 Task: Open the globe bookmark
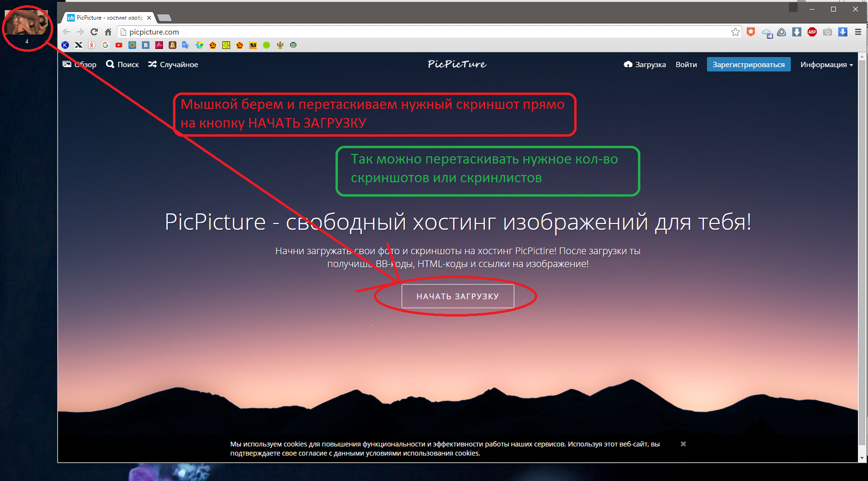[293, 45]
